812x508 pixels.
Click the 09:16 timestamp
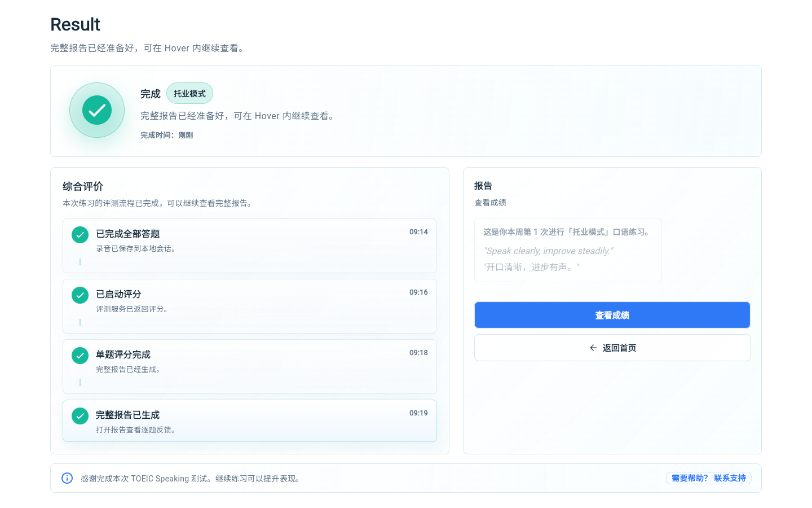pos(418,292)
